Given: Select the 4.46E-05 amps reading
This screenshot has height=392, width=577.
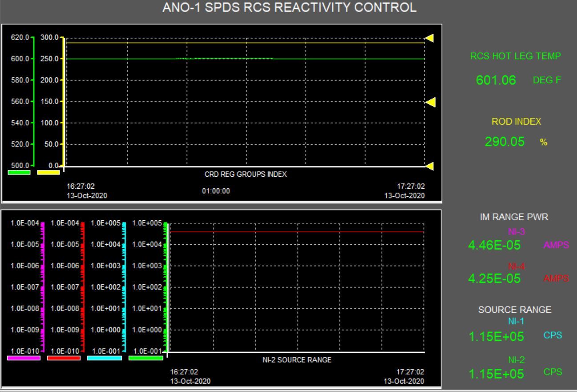Looking at the screenshot, I should pos(495,245).
